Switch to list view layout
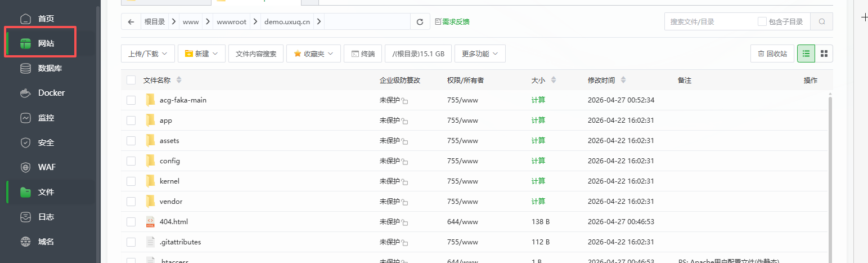 [x=806, y=54]
